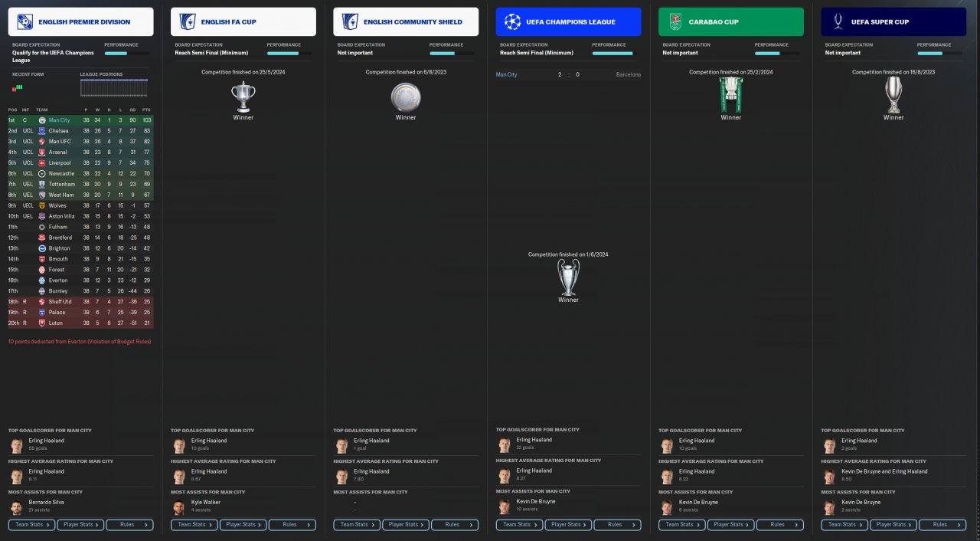Open Player Stats under English FA Cup
The height and width of the screenshot is (541, 980).
(x=243, y=525)
